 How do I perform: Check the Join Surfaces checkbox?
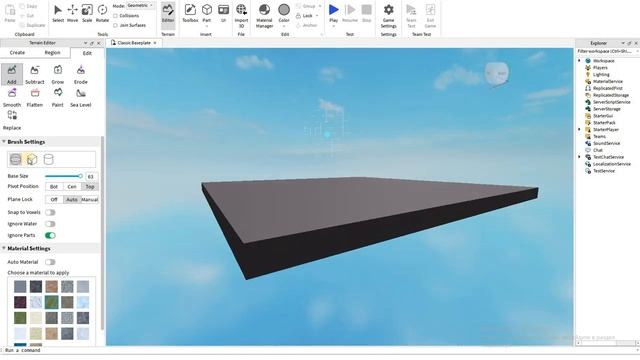tap(116, 25)
